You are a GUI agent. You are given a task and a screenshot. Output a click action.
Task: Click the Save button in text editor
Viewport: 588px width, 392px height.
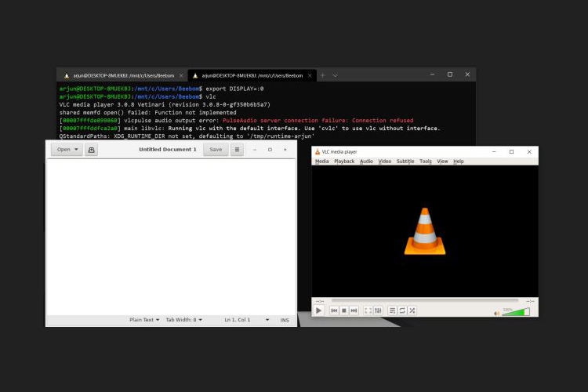coord(216,149)
